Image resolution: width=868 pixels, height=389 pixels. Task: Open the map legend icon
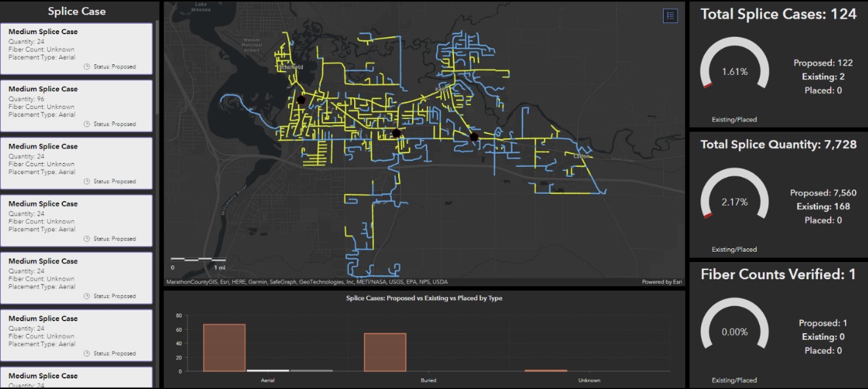pyautogui.click(x=670, y=16)
